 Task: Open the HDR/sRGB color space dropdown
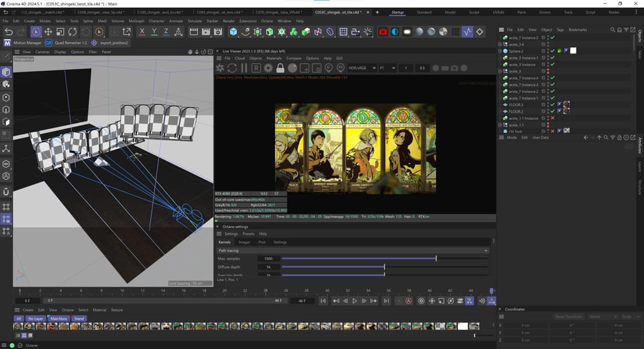click(362, 68)
